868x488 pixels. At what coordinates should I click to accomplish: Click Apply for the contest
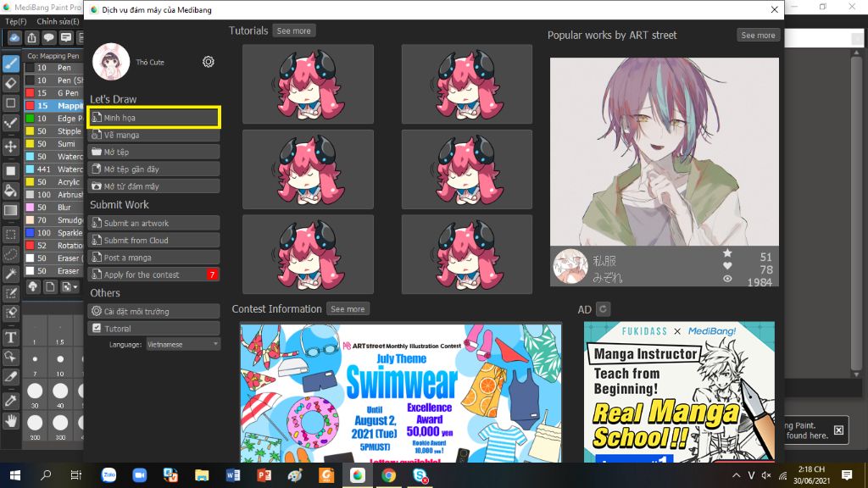tap(154, 274)
